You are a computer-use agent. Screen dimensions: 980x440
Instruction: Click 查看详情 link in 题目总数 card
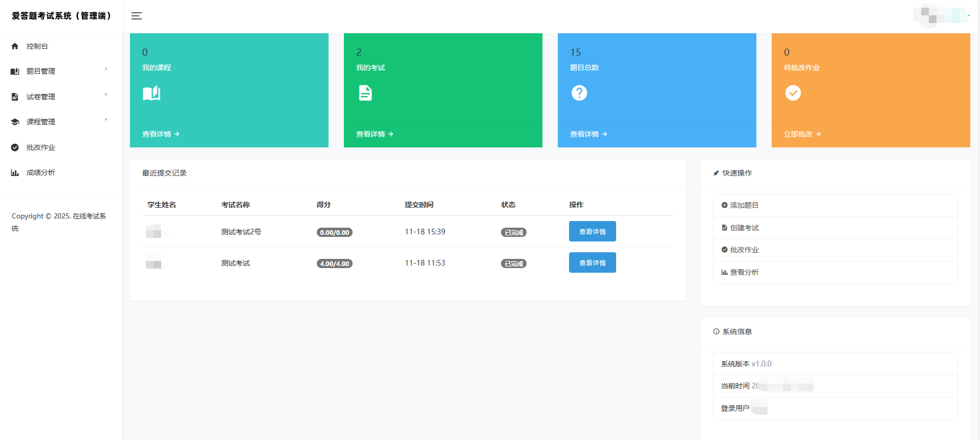[x=588, y=134]
